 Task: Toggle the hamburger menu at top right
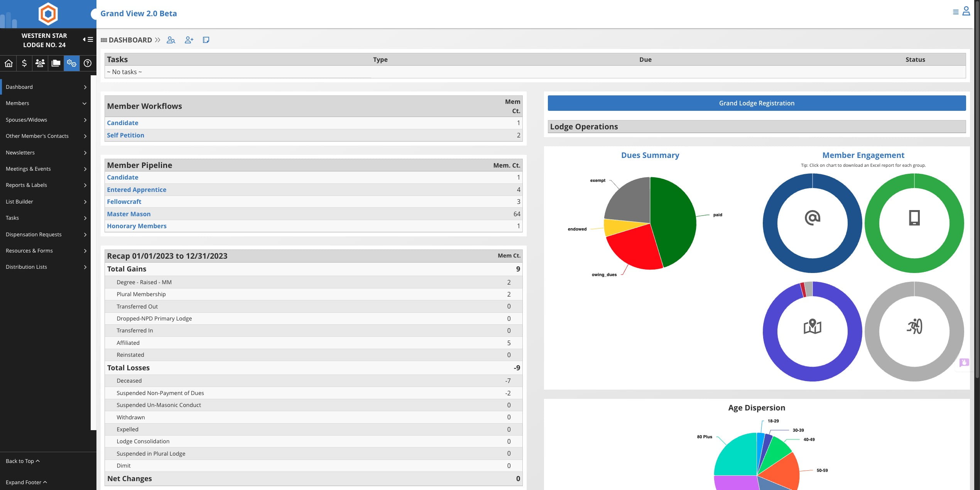point(956,12)
